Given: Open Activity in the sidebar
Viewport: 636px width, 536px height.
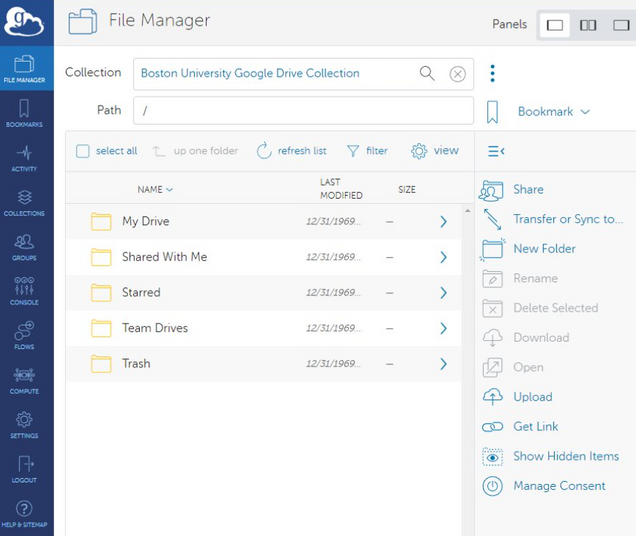Looking at the screenshot, I should (24, 157).
